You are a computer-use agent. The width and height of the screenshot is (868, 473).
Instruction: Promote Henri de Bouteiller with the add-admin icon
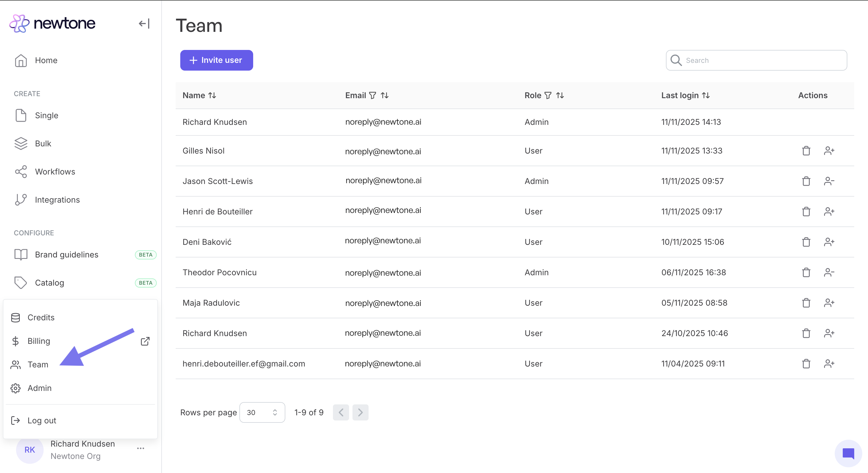tap(829, 212)
